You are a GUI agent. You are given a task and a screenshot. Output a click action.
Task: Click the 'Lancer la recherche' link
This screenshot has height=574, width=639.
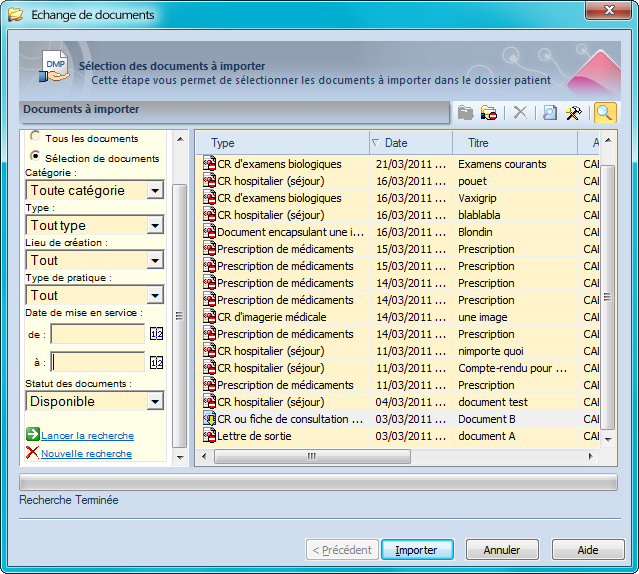(x=87, y=436)
